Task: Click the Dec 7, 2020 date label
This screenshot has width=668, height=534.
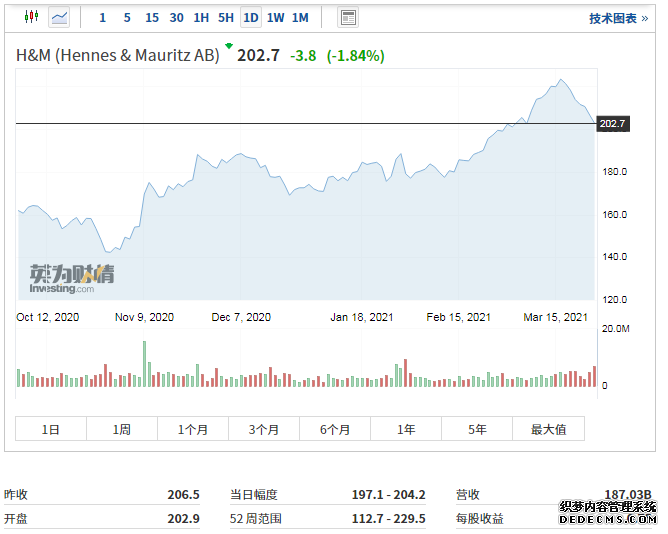Action: (241, 317)
